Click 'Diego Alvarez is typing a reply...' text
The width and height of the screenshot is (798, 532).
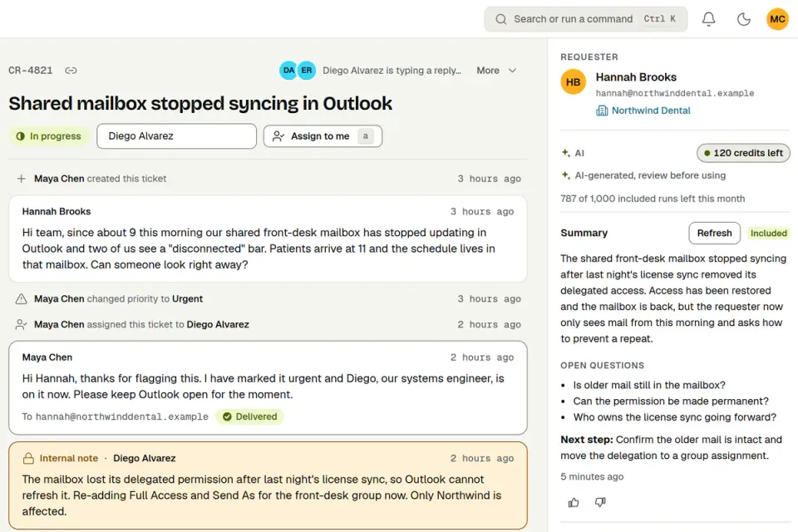point(392,71)
